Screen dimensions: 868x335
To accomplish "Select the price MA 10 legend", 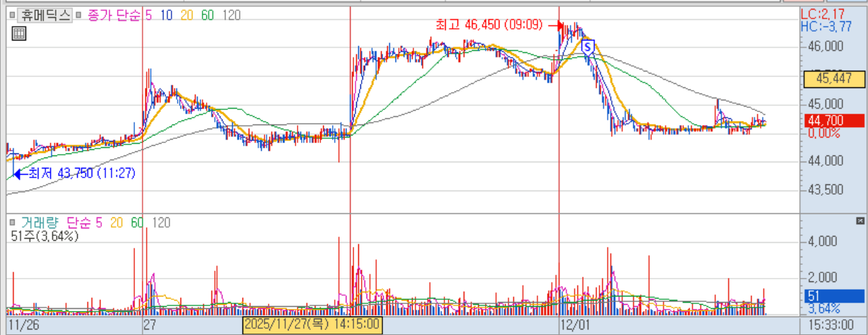I will (x=166, y=15).
